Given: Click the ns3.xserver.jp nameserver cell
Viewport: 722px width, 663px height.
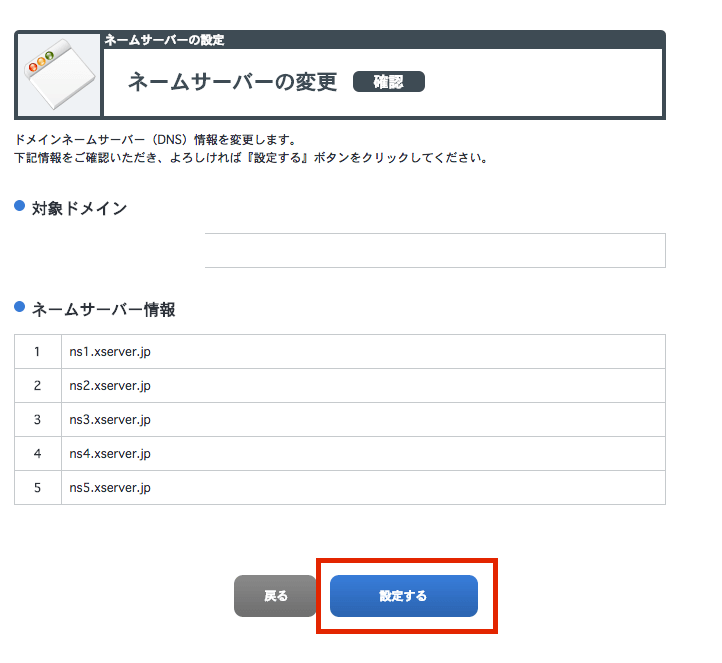Looking at the screenshot, I should (x=110, y=420).
